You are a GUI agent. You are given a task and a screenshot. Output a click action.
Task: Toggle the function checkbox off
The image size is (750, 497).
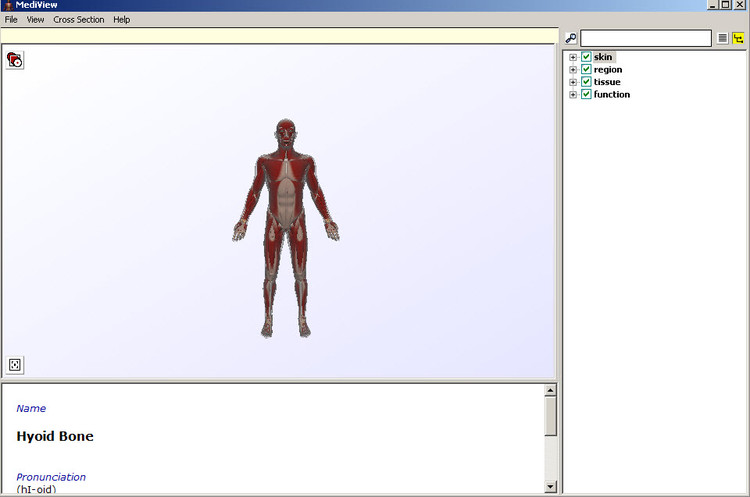[x=587, y=95]
